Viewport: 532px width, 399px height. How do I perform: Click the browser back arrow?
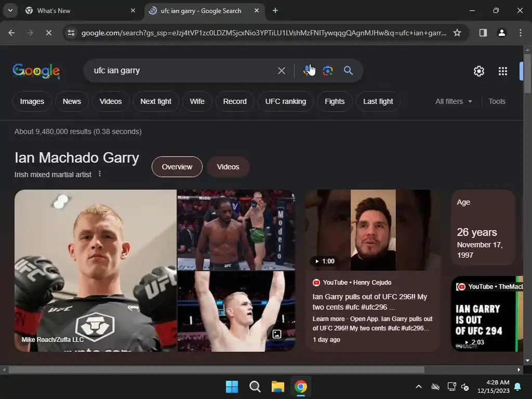pos(11,33)
